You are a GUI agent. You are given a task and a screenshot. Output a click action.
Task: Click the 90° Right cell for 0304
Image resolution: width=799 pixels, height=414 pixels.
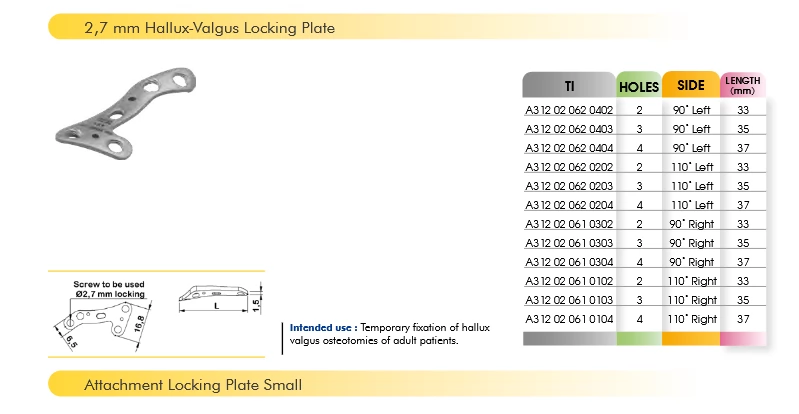pos(691,262)
